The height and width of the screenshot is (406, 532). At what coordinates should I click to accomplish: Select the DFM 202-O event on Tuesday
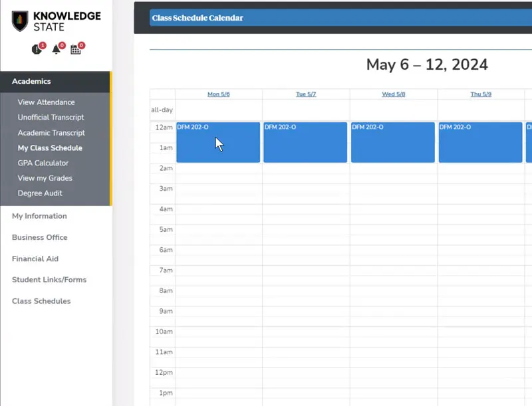click(x=305, y=143)
